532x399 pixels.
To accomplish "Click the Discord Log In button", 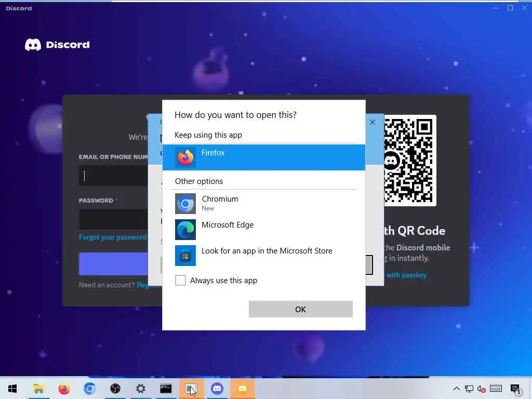I will tap(113, 263).
